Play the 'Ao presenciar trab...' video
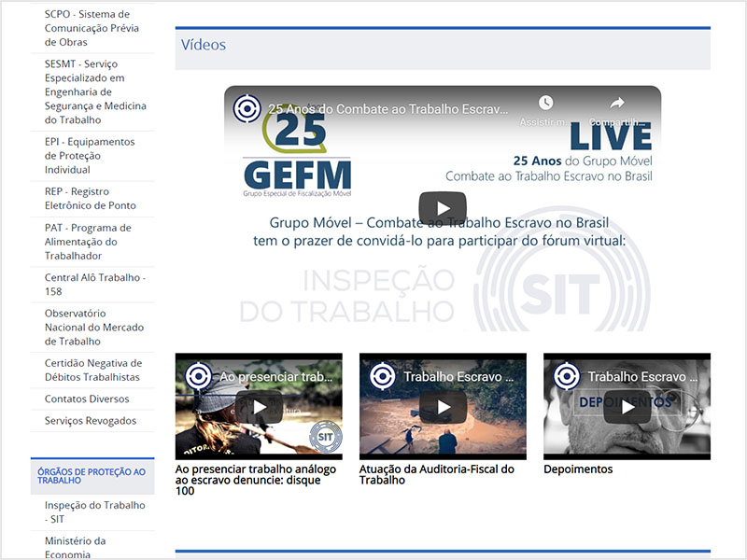This screenshot has height=560, width=747. (x=260, y=407)
